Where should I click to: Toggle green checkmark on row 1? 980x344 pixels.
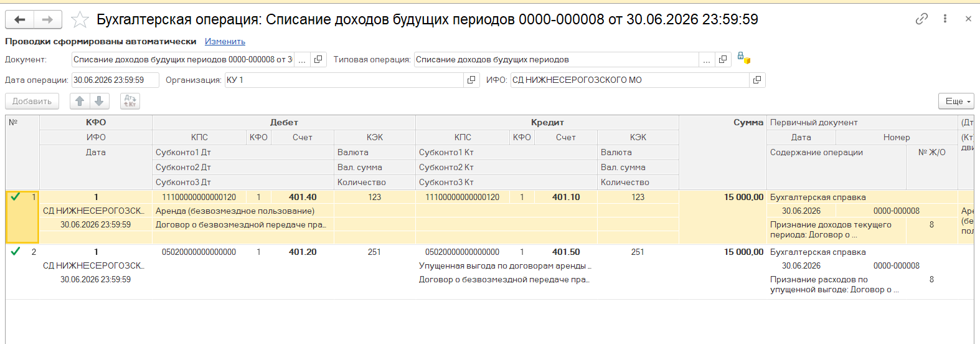[x=16, y=197]
